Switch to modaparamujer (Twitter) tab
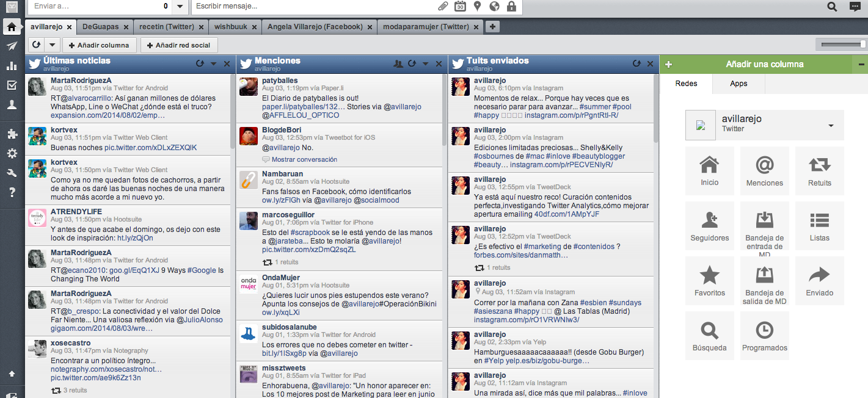 [x=426, y=27]
